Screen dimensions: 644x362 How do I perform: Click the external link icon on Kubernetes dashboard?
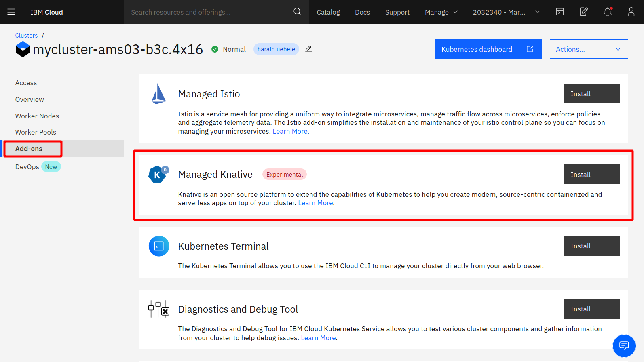coord(530,49)
